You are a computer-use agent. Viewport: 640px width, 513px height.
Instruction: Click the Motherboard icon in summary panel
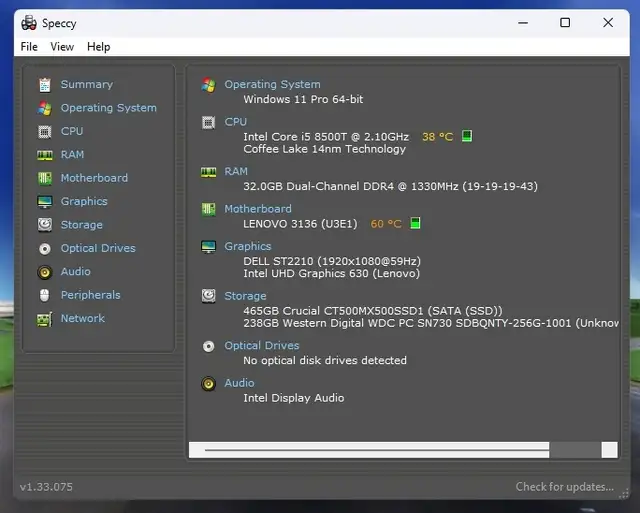point(208,209)
